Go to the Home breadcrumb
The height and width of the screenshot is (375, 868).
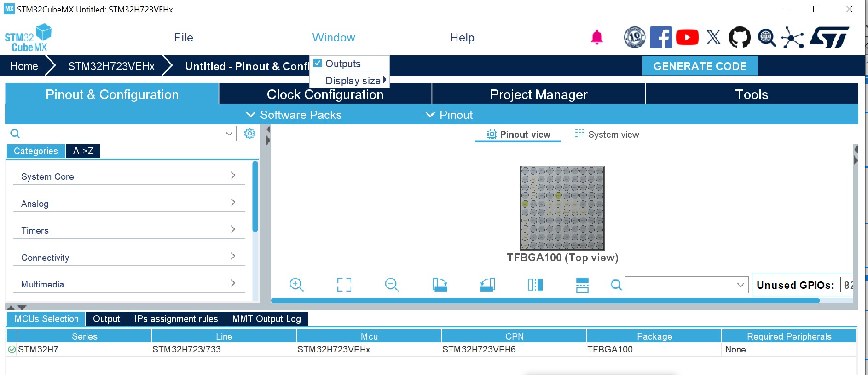click(24, 66)
